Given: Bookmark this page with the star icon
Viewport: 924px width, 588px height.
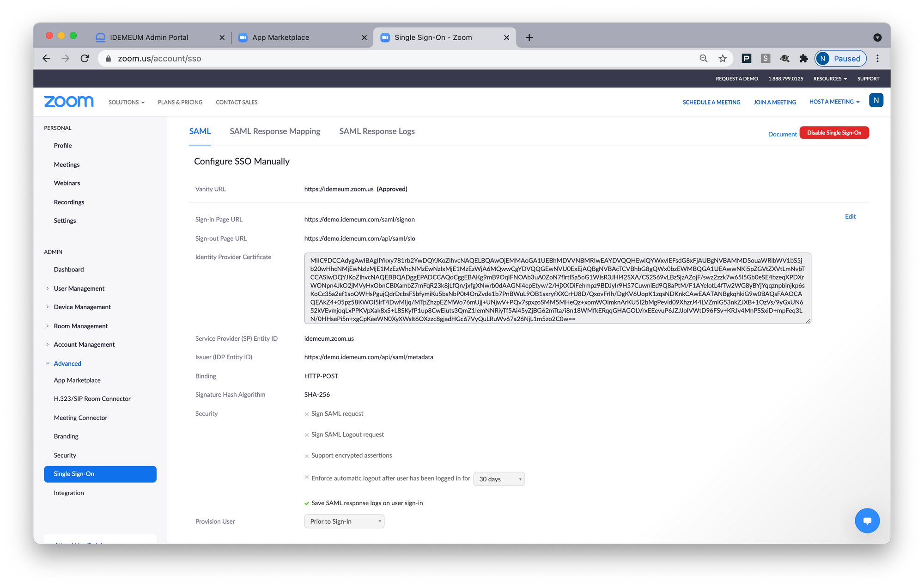Looking at the screenshot, I should 723,58.
